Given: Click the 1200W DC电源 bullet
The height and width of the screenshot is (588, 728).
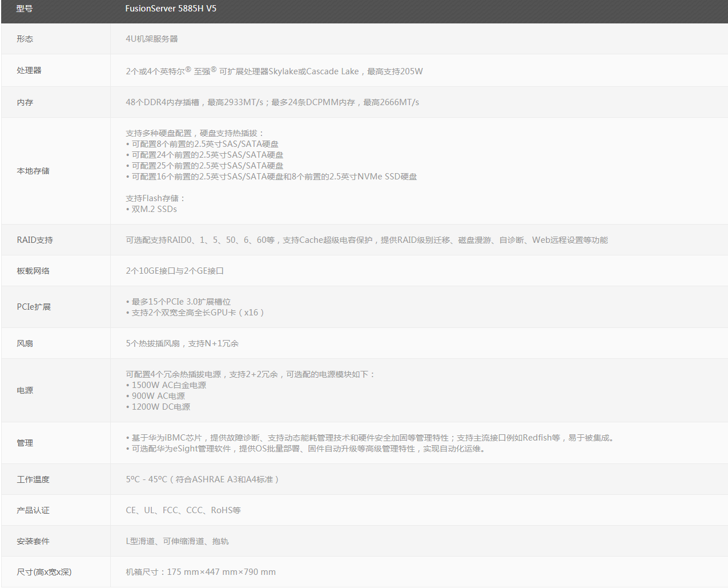Looking at the screenshot, I should coord(158,407).
